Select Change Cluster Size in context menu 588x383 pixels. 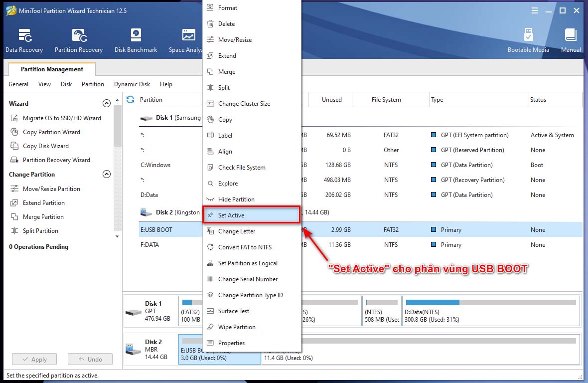click(x=252, y=104)
